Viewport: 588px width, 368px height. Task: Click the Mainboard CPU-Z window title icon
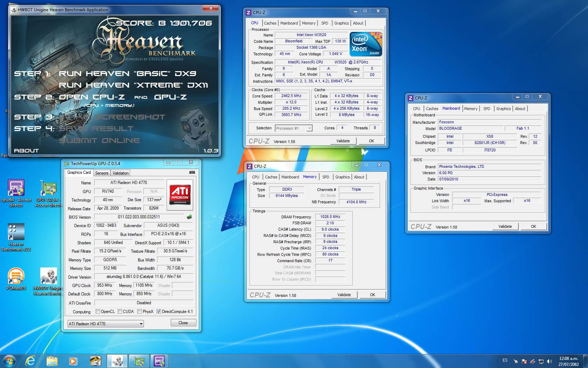tap(411, 98)
